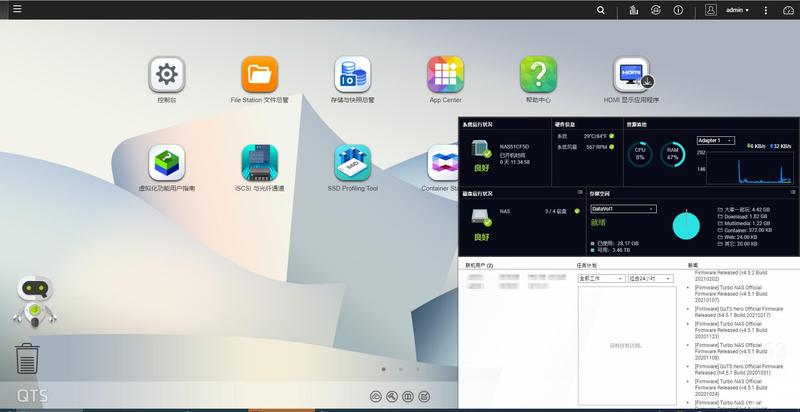Viewport: 800px width, 412px height.
Task: Open QuTS hero news h4.5.1 Build 20210217
Action: (738, 312)
